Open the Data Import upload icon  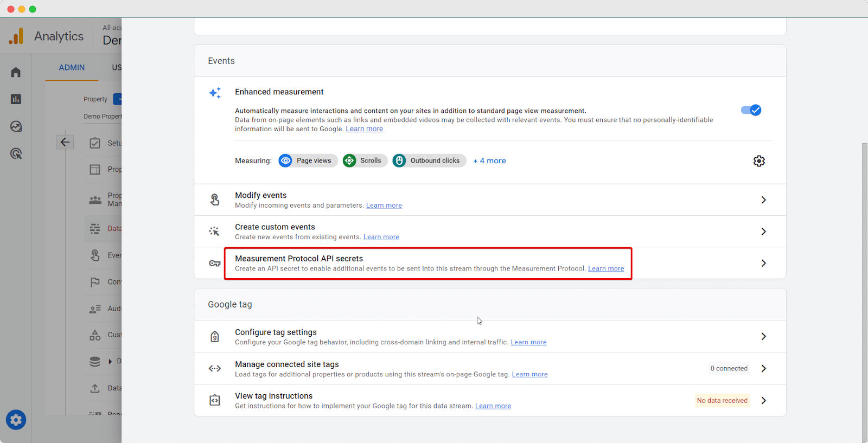click(95, 388)
